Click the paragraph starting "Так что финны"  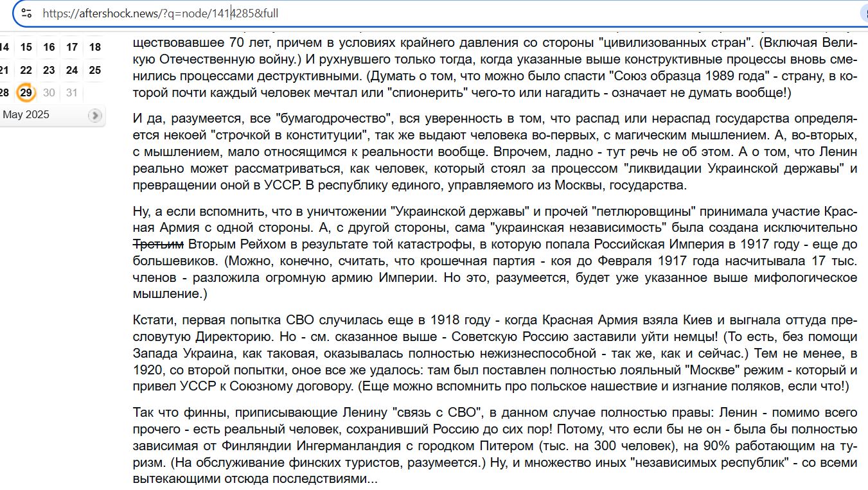[495, 446]
